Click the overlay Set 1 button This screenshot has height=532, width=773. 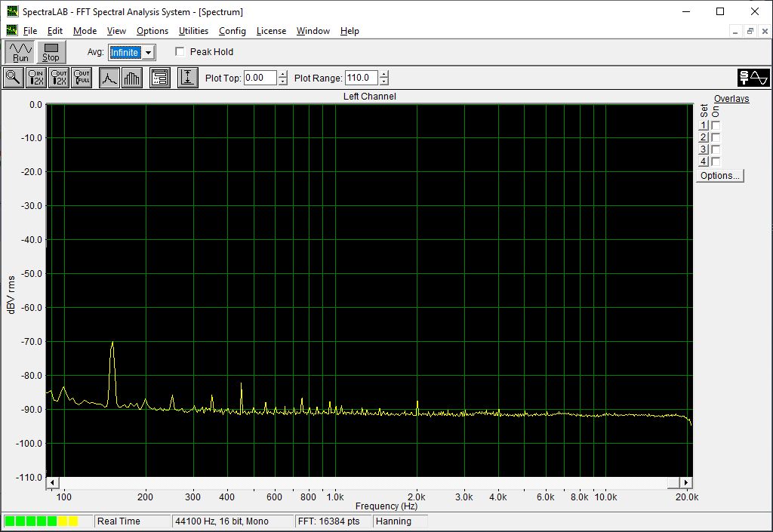tap(704, 125)
